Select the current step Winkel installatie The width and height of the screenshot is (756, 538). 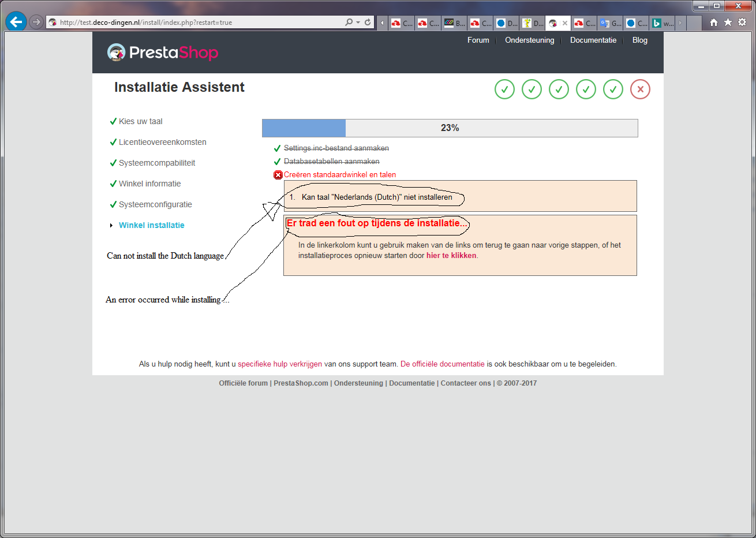pyautogui.click(x=151, y=225)
